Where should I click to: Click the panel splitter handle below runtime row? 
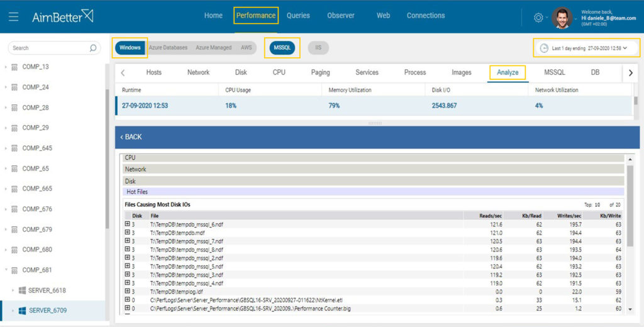coord(375,123)
